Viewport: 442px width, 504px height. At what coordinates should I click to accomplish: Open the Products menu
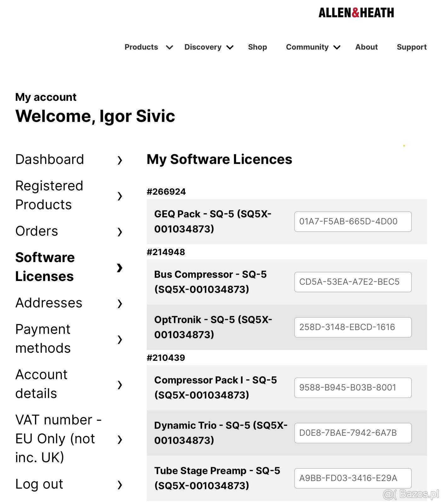pyautogui.click(x=141, y=47)
